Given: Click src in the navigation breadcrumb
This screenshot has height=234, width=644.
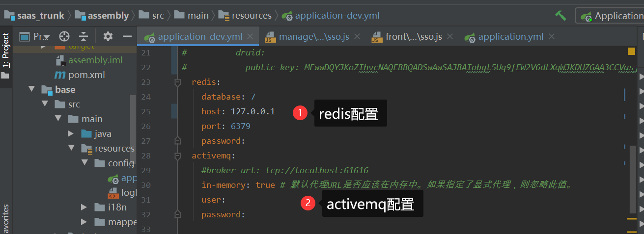Looking at the screenshot, I should (152, 16).
